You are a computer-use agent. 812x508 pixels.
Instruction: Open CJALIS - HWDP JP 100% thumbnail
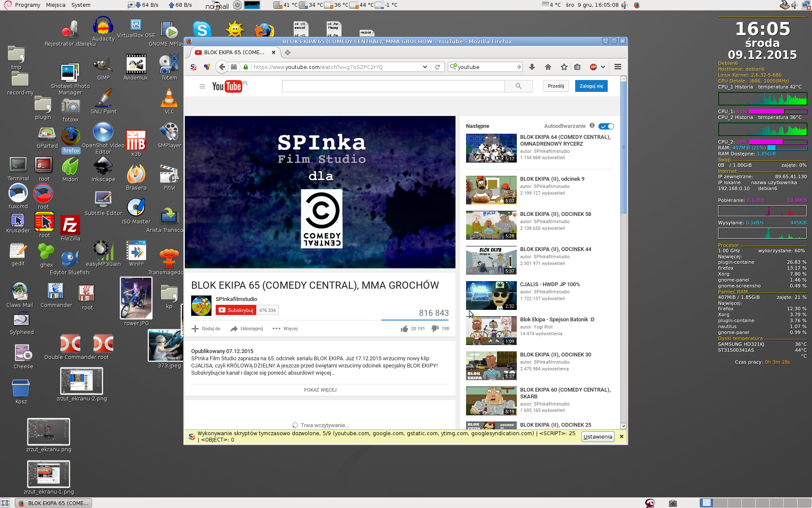click(491, 295)
